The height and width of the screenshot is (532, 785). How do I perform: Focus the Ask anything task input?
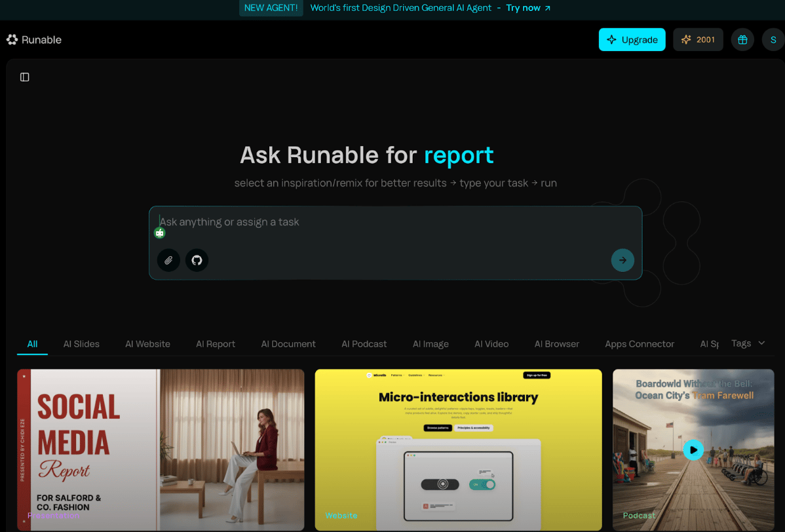point(396,221)
